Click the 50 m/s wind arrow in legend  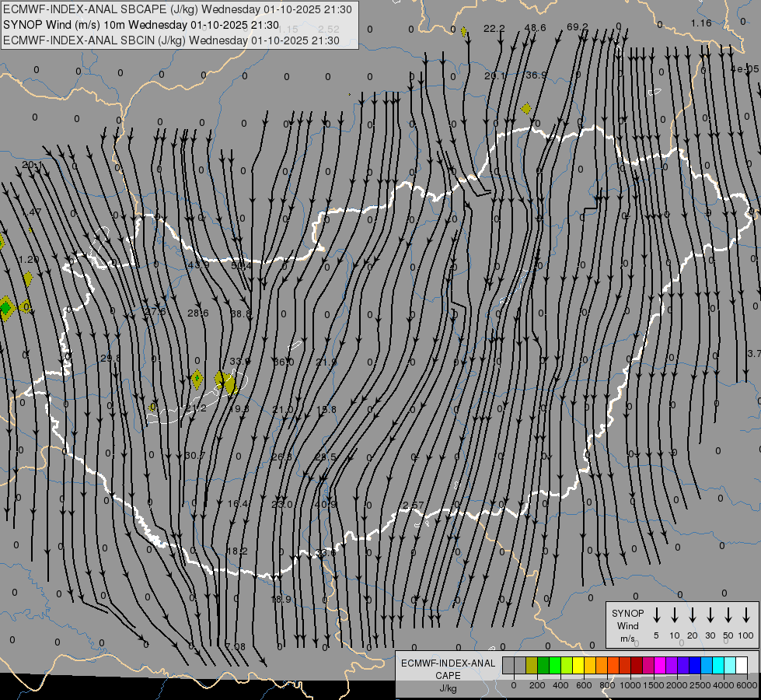tap(728, 615)
